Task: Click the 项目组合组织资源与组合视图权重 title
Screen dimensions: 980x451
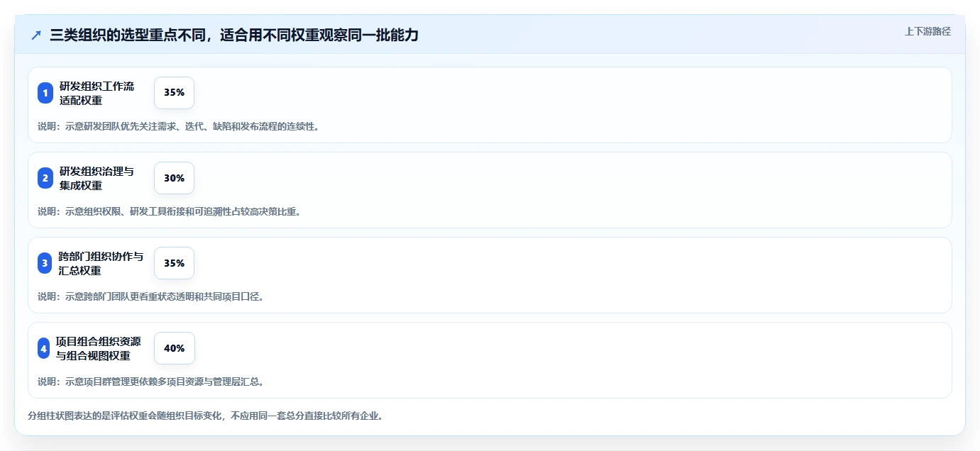Action: click(x=99, y=348)
